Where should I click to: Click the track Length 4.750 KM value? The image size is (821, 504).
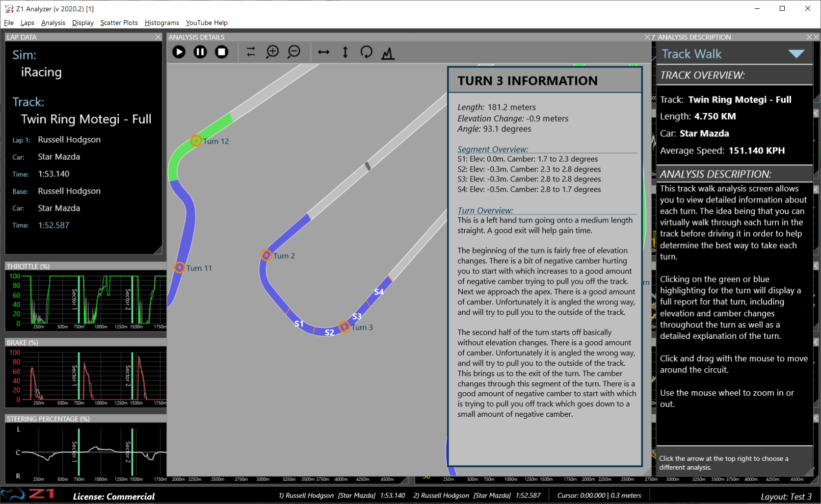(715, 116)
